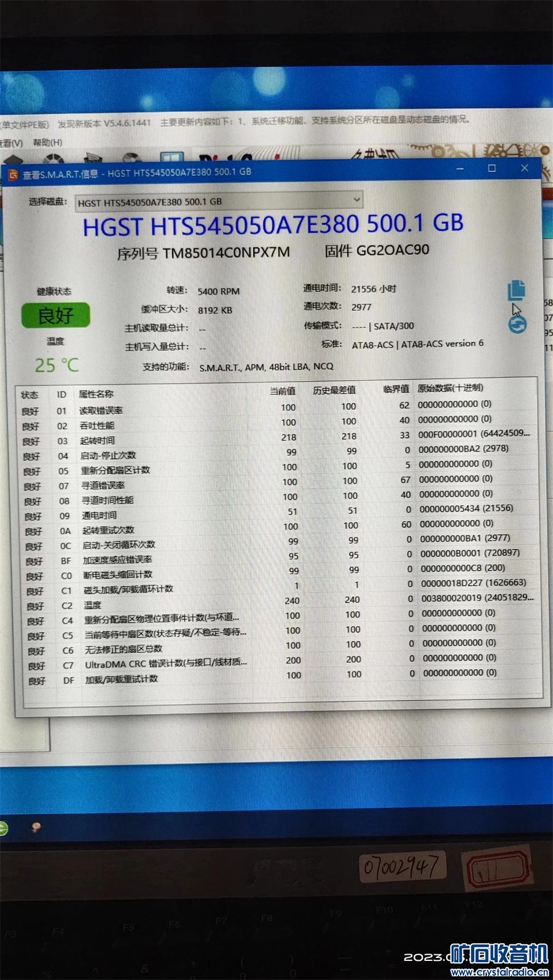Click the firmware value GG2OAC90

393,249
